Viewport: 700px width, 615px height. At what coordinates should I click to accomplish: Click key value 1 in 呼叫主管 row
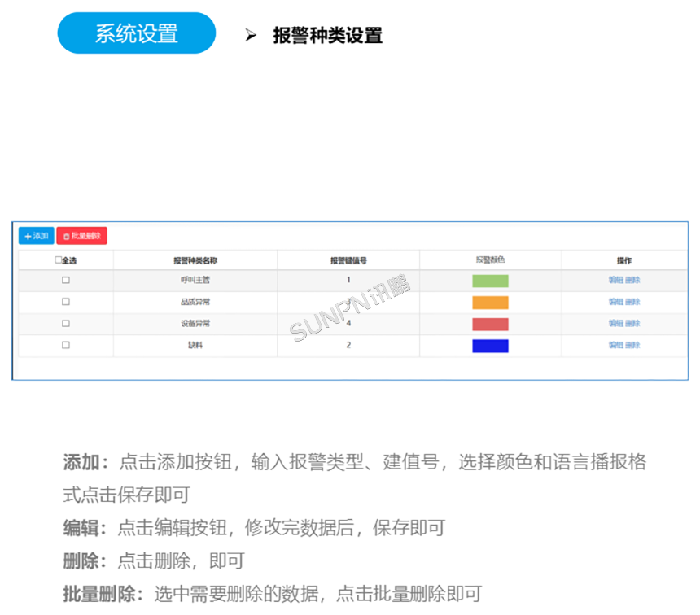[348, 280]
